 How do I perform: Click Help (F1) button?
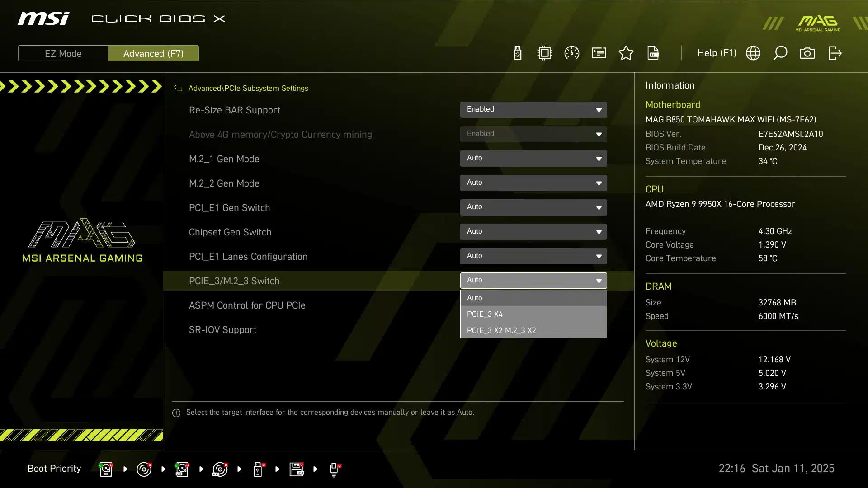pyautogui.click(x=717, y=53)
